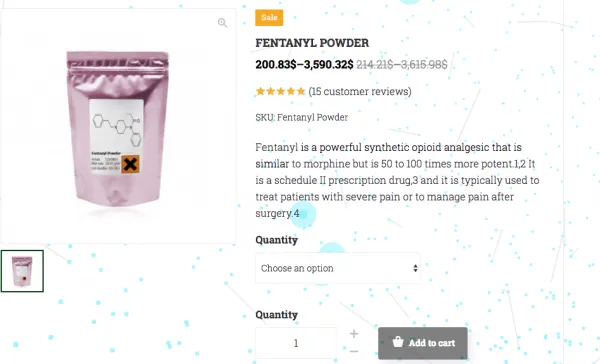Screen dimensions: 600x364
Task: Click the up-down arrows of the option selector
Action: (x=415, y=268)
